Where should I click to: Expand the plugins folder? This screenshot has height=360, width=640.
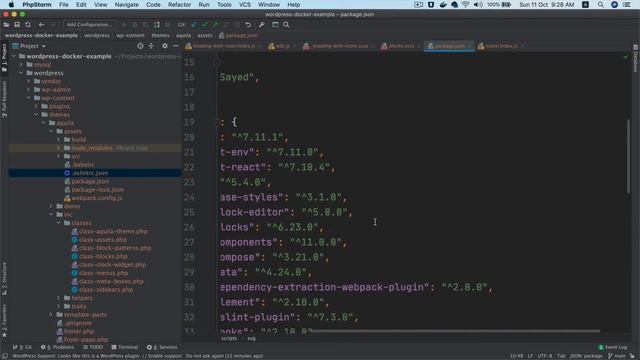pyautogui.click(x=36, y=106)
